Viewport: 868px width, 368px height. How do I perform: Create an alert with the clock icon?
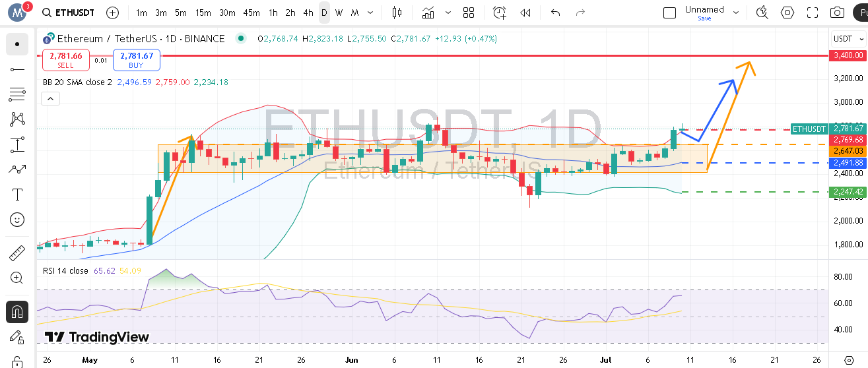point(500,13)
